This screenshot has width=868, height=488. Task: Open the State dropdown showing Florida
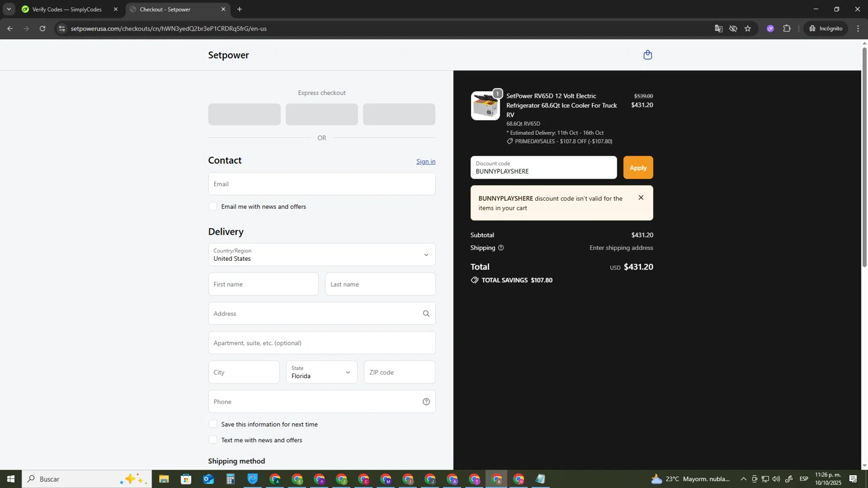click(x=322, y=372)
